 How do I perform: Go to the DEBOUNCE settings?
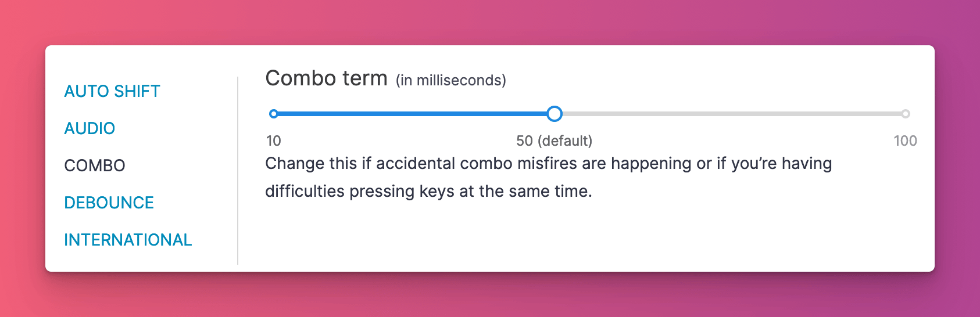(x=109, y=203)
